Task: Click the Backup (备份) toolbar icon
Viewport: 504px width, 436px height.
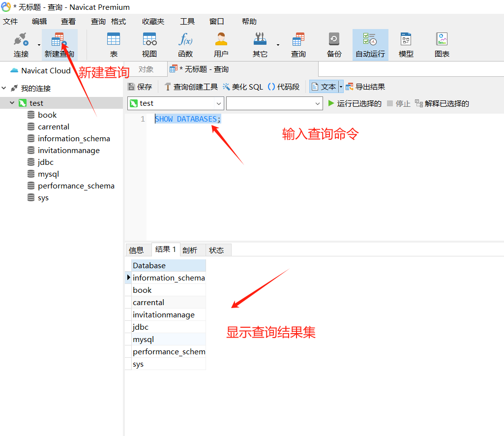Action: (334, 40)
